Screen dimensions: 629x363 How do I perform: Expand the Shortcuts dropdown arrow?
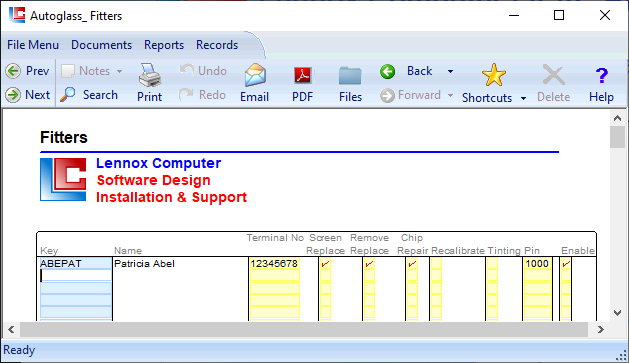(x=523, y=98)
